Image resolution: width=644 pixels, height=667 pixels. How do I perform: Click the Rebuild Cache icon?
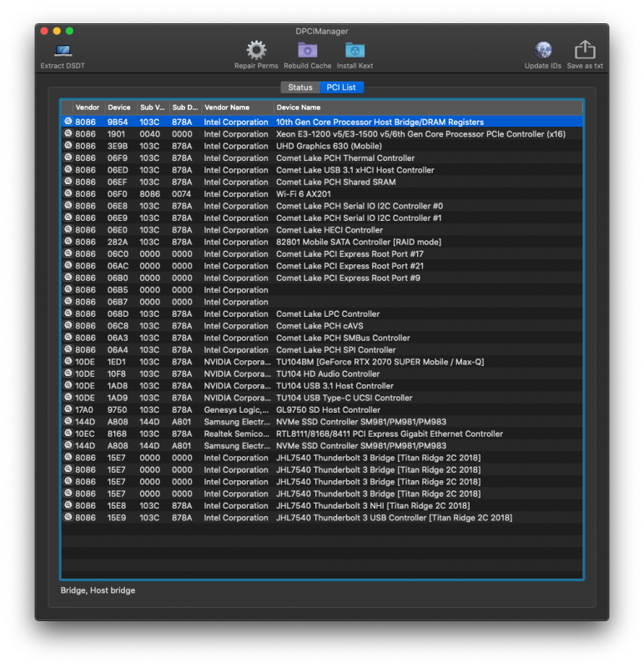tap(307, 51)
